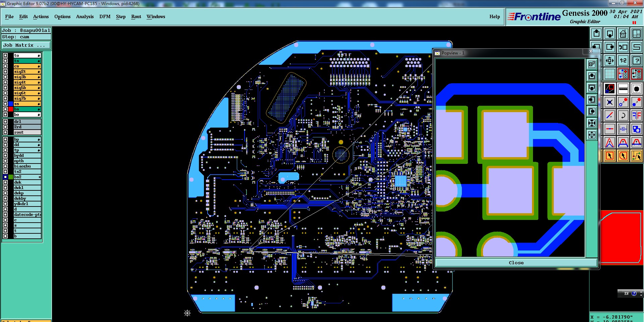644x322 pixels.
Task: Click Popview zoom-fit arrows icon
Action: (592, 123)
